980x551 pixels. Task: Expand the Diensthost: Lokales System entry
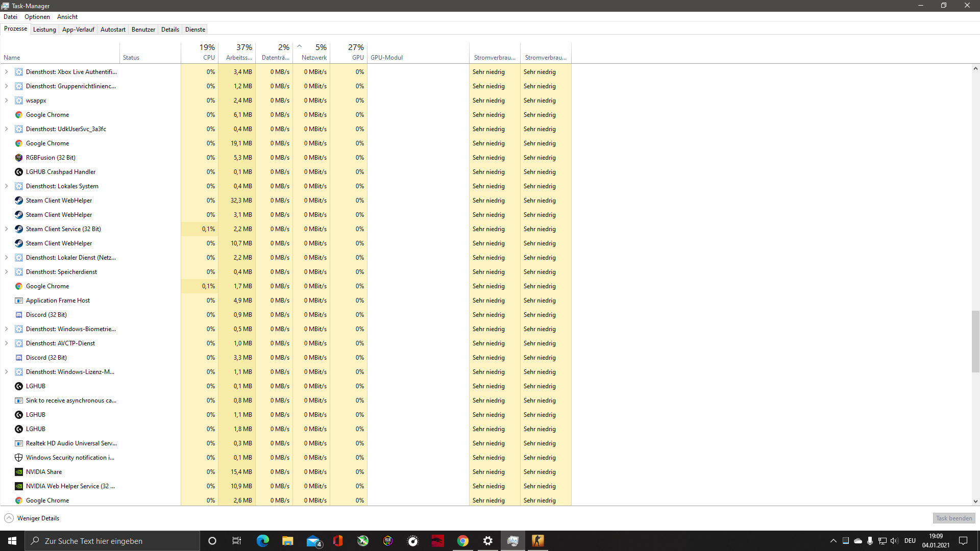(6, 186)
